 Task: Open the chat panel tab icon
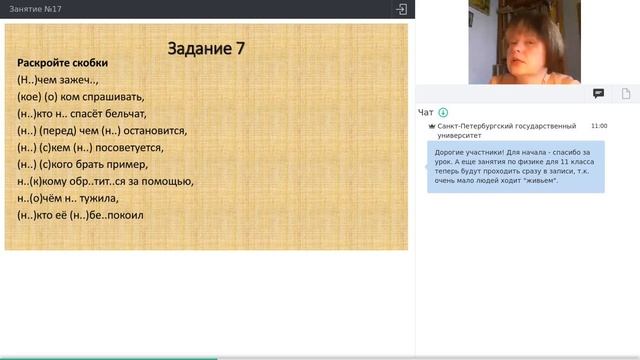(598, 93)
